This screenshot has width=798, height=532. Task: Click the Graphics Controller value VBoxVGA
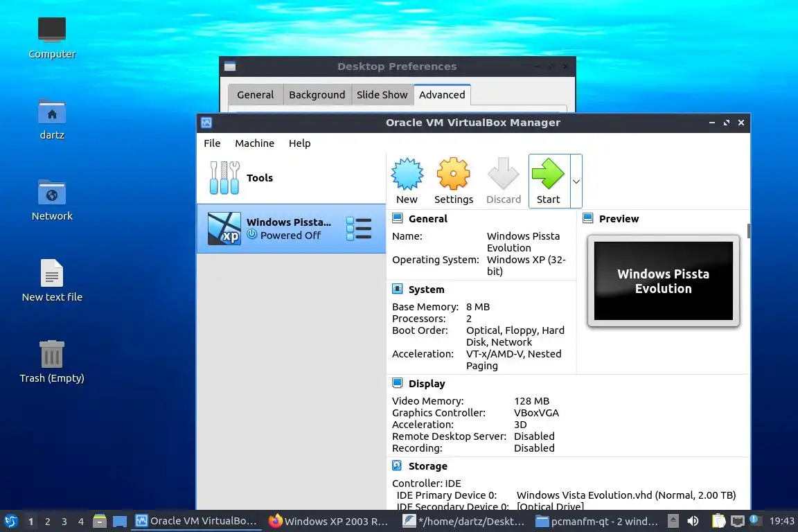pyautogui.click(x=536, y=413)
